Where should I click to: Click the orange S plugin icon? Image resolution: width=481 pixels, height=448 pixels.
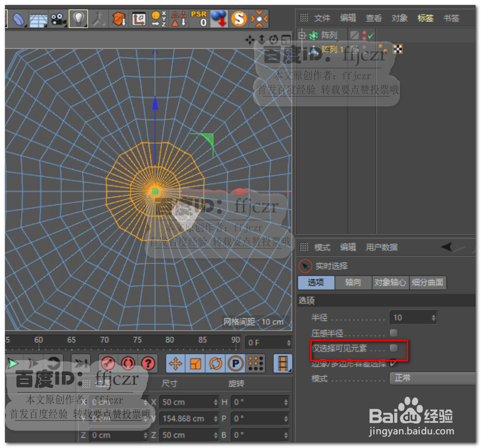click(x=239, y=19)
